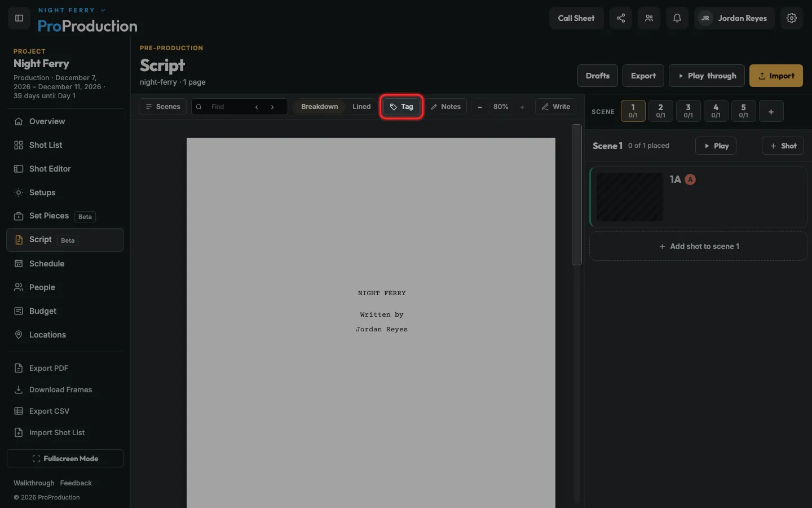
Task: Click the camera A badge on shot 1A
Action: coord(690,179)
